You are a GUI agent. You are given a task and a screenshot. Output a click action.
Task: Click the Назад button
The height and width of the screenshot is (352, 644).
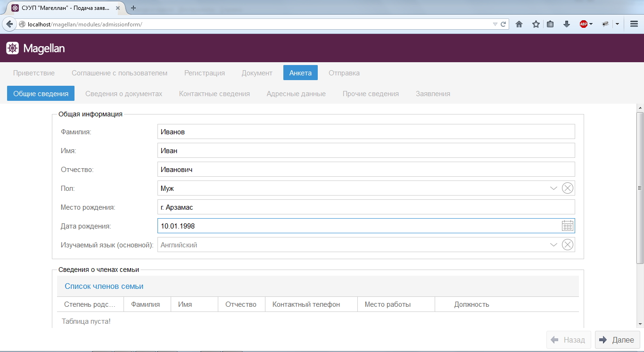(x=568, y=340)
